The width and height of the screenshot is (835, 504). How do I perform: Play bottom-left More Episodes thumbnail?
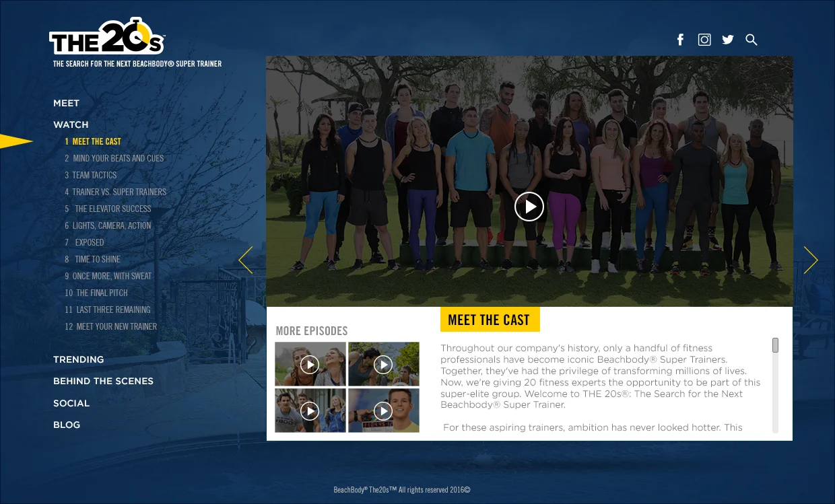310,410
